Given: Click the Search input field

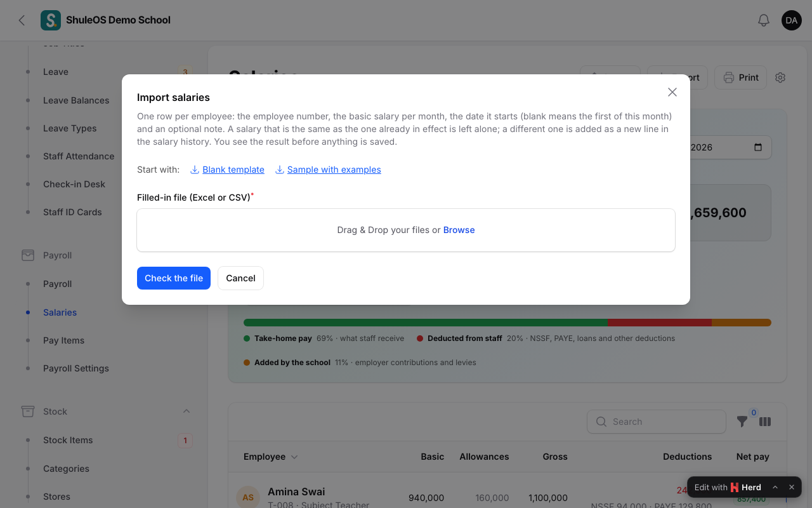Looking at the screenshot, I should [657, 422].
